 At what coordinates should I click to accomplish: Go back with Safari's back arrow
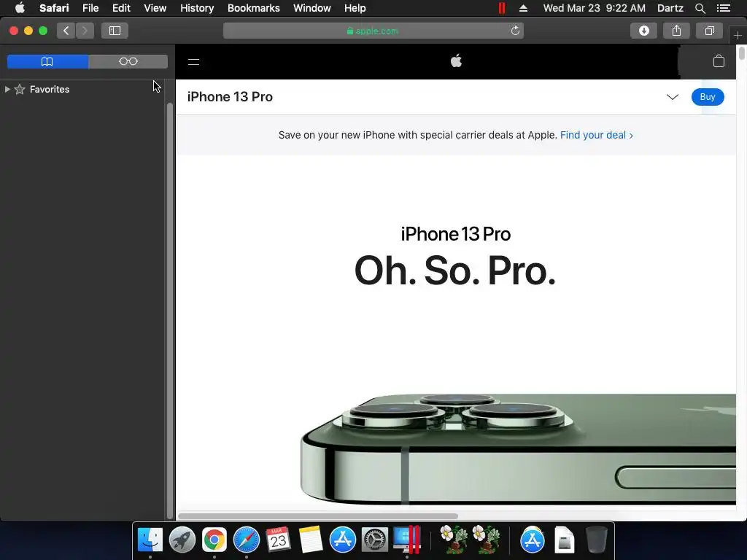(x=66, y=31)
